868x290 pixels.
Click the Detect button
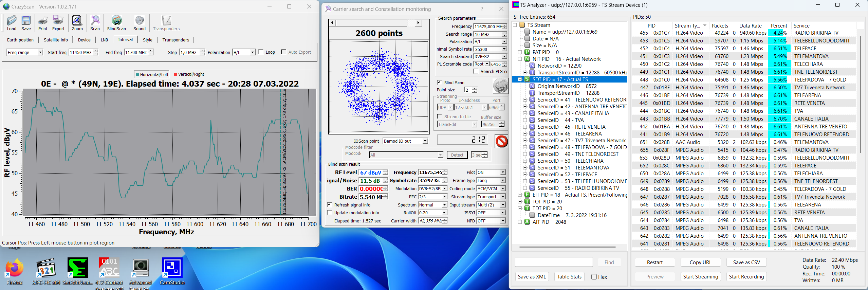[457, 155]
